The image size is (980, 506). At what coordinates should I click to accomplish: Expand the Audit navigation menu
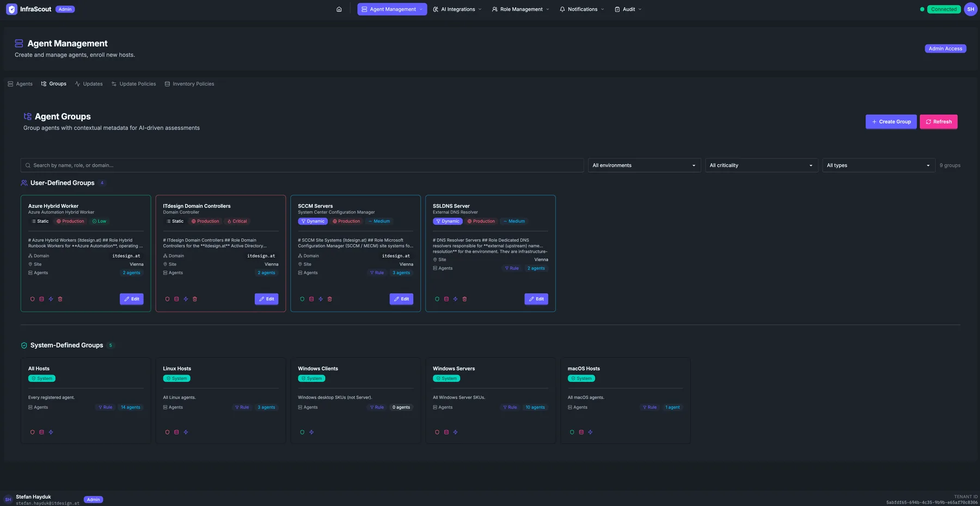628,9
